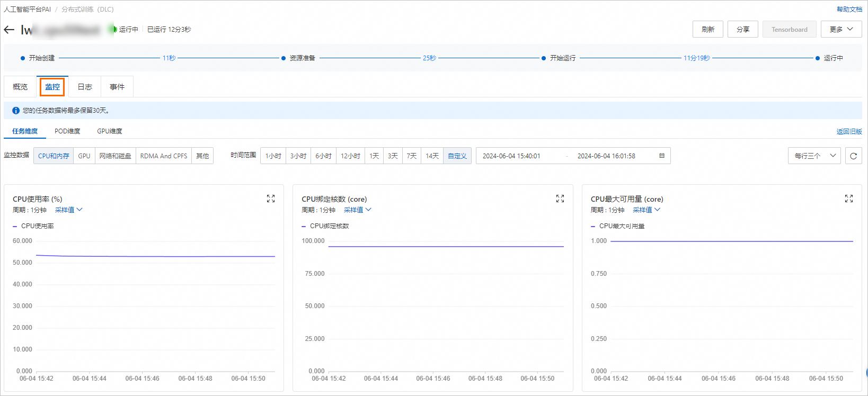Viewport: 868px width, 396px height.
Task: Click the Tensorboard button
Action: [790, 29]
